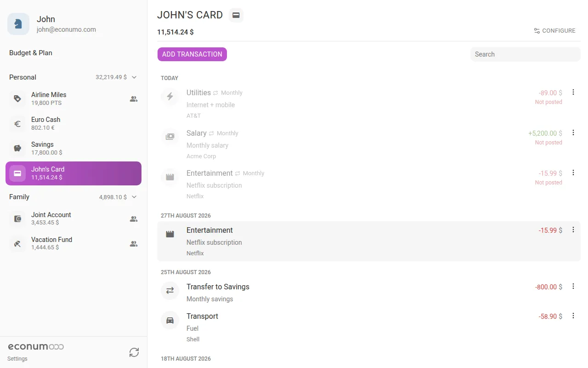588x368 pixels.
Task: Click the Joint Account wallet icon
Action: pos(17,218)
